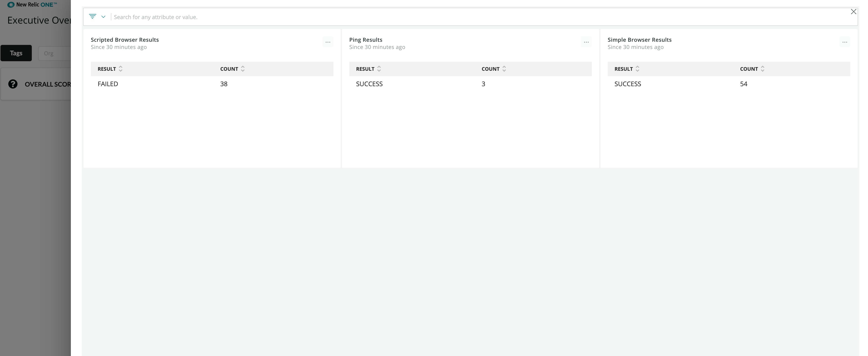
Task: Focus the attribute search input field
Action: pyautogui.click(x=472, y=17)
